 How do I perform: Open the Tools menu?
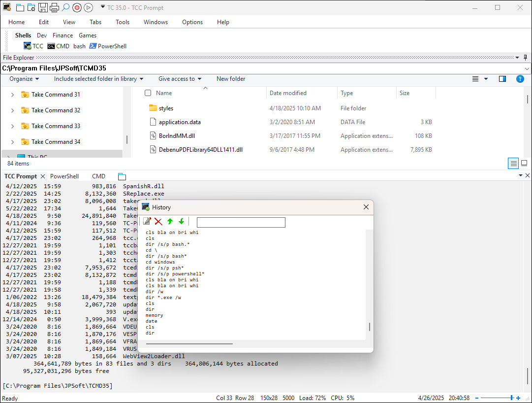click(123, 22)
